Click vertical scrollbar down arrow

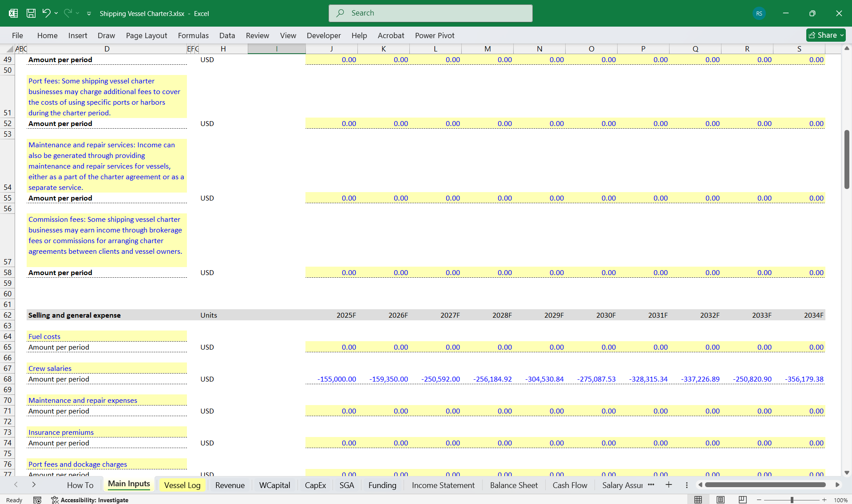point(847,473)
